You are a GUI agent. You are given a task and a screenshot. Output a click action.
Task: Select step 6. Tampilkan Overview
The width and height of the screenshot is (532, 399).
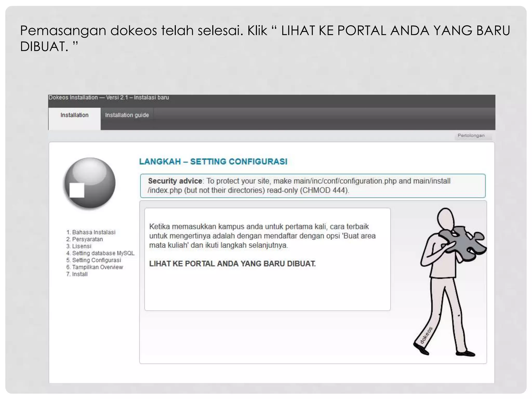point(95,267)
